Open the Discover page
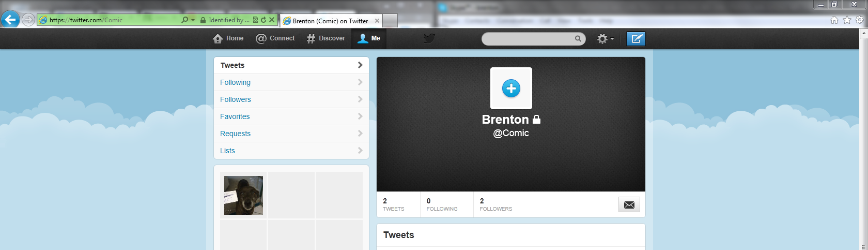 click(326, 38)
